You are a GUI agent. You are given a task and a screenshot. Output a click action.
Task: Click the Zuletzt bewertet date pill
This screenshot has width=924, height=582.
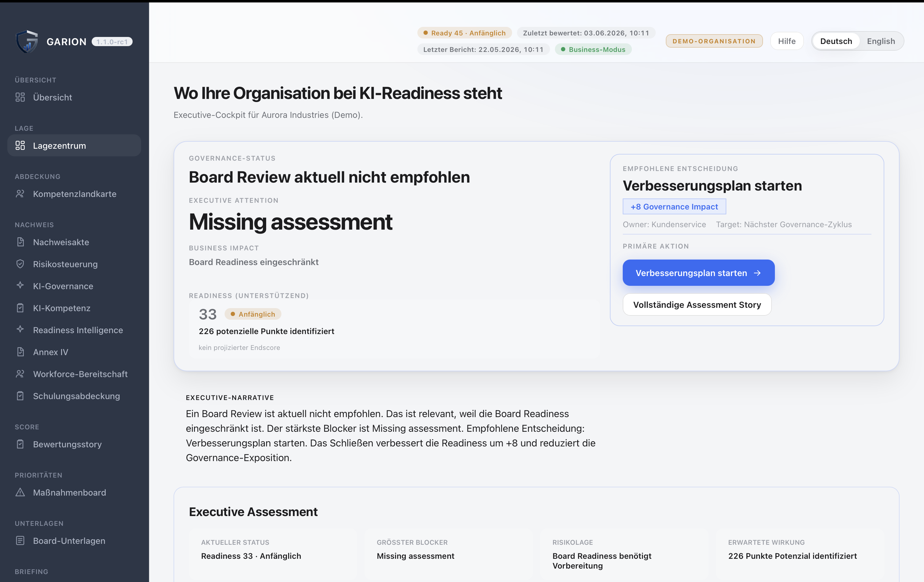pos(586,33)
